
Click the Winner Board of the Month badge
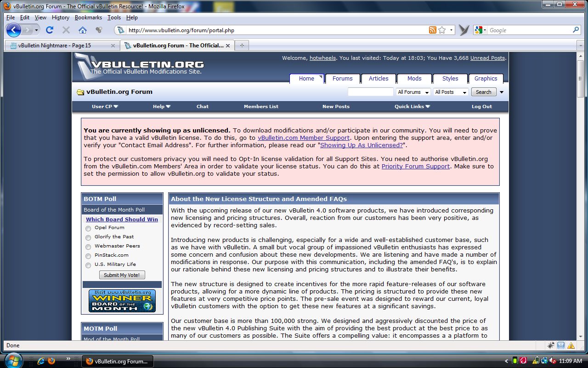point(122,301)
